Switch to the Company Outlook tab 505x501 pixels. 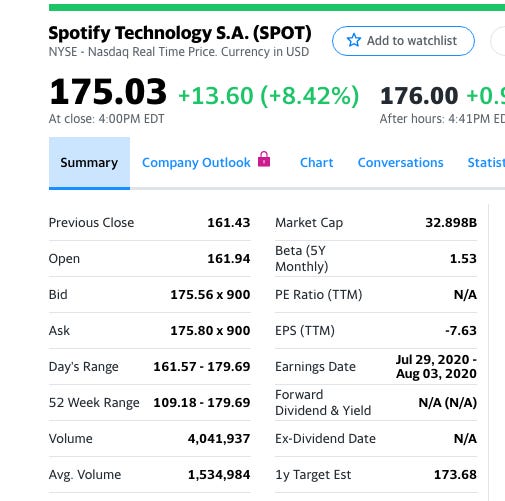click(196, 163)
